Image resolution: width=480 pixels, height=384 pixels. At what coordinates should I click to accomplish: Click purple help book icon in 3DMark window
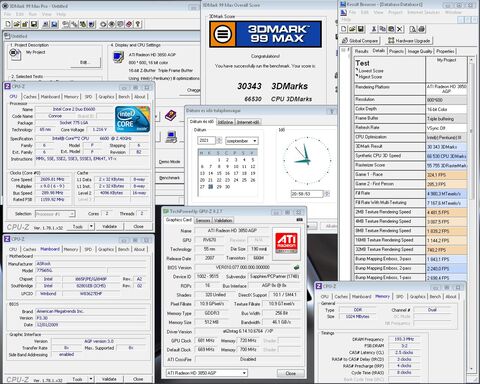click(x=171, y=116)
